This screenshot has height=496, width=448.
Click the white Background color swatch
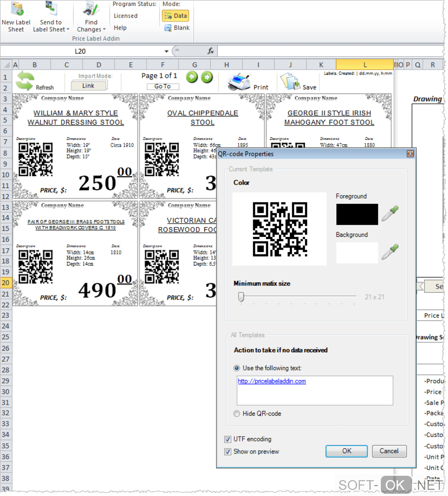(357, 253)
